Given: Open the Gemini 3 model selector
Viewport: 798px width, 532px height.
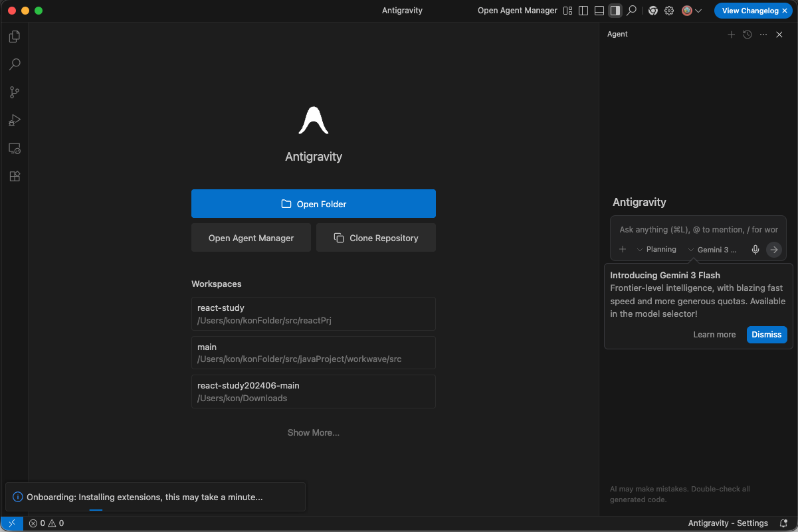Looking at the screenshot, I should click(713, 250).
